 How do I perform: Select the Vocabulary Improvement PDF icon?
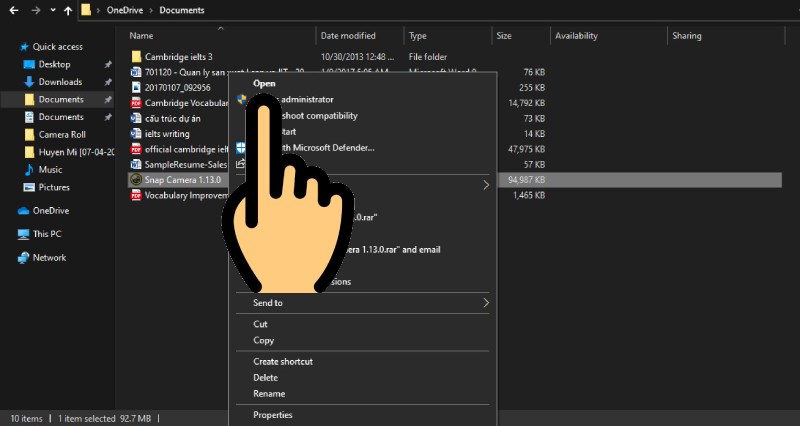pos(136,195)
